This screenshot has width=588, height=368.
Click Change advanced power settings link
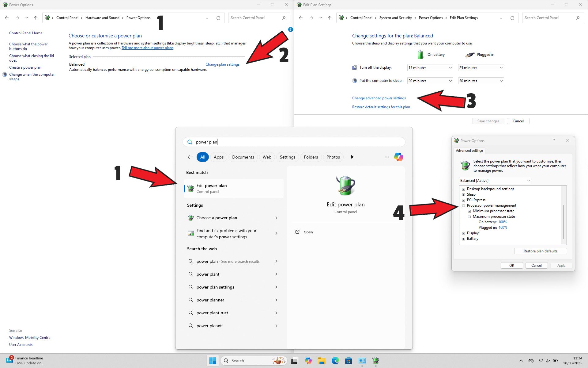[x=379, y=98]
